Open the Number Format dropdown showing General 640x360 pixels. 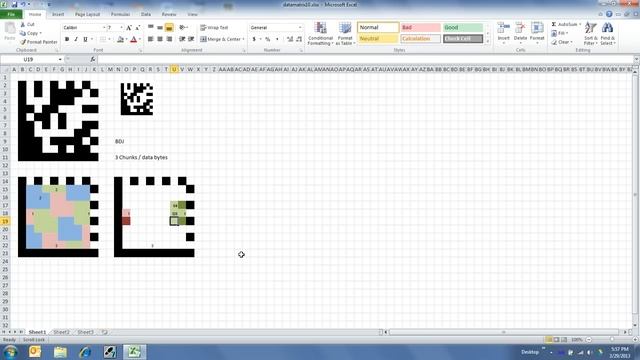coord(300,27)
